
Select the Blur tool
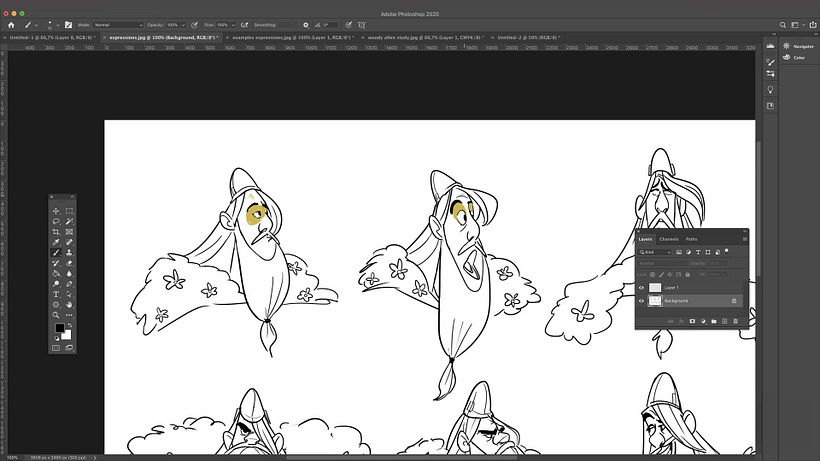(x=69, y=273)
